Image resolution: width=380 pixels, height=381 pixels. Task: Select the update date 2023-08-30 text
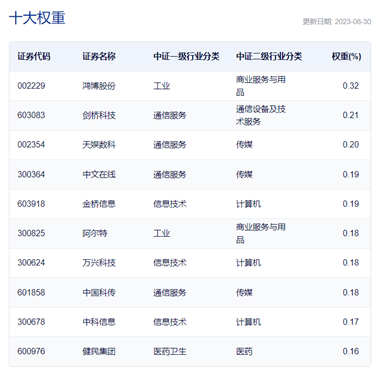(353, 22)
